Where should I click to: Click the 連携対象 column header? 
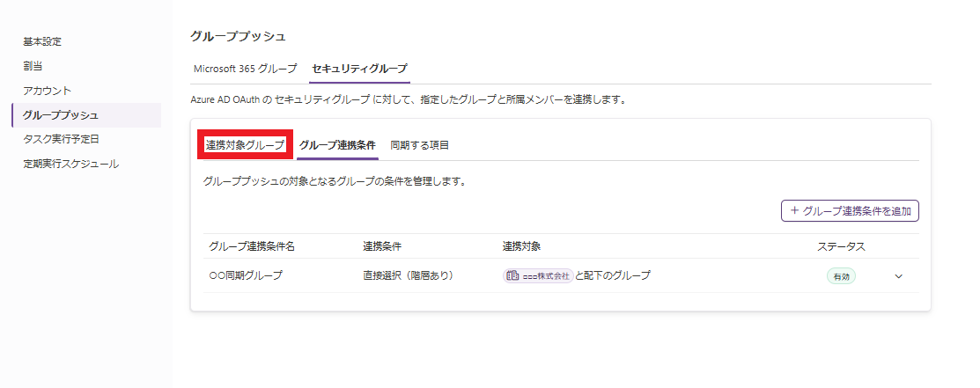click(521, 246)
